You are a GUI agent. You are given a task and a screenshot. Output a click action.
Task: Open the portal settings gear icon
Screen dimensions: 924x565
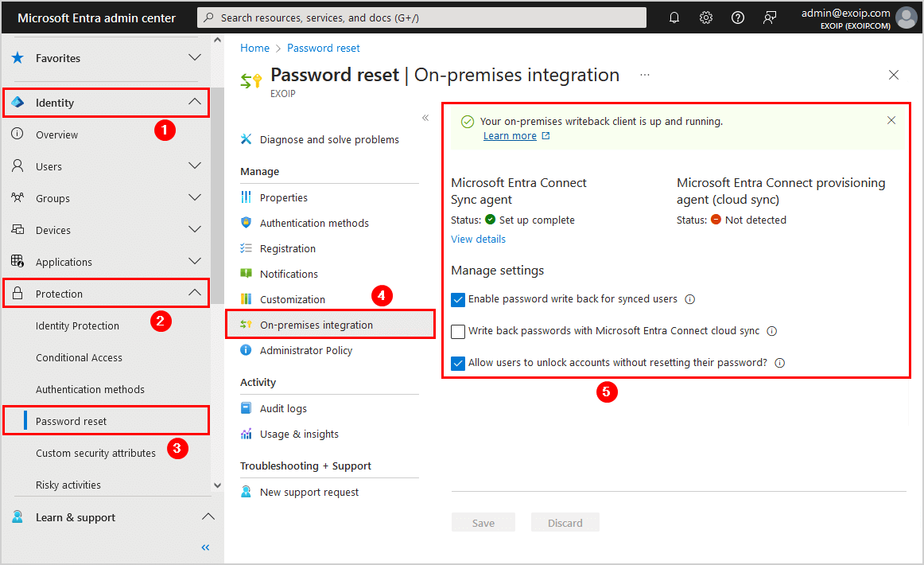click(706, 18)
